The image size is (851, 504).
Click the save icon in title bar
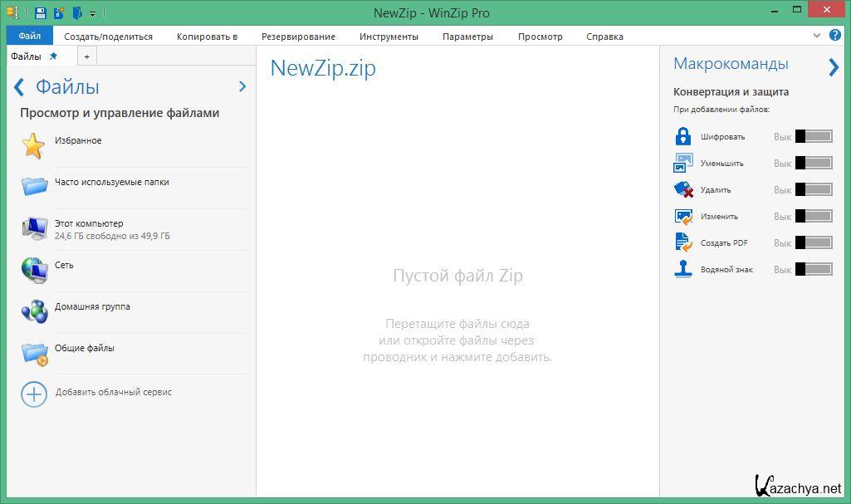41,12
